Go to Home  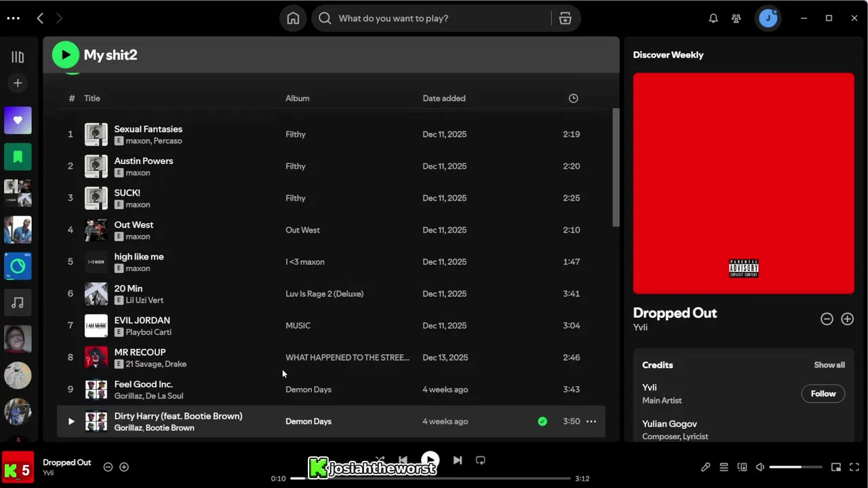click(x=293, y=18)
